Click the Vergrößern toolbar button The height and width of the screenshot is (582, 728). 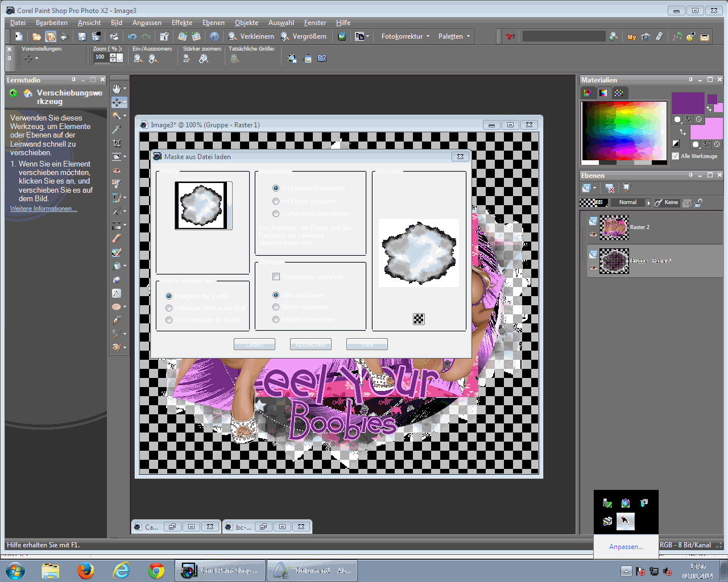pyautogui.click(x=304, y=36)
